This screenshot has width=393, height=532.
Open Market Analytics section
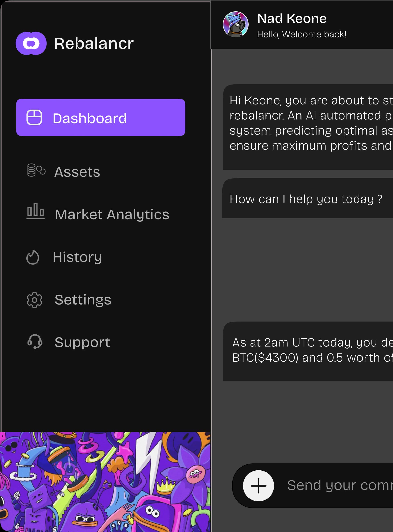[112, 214]
